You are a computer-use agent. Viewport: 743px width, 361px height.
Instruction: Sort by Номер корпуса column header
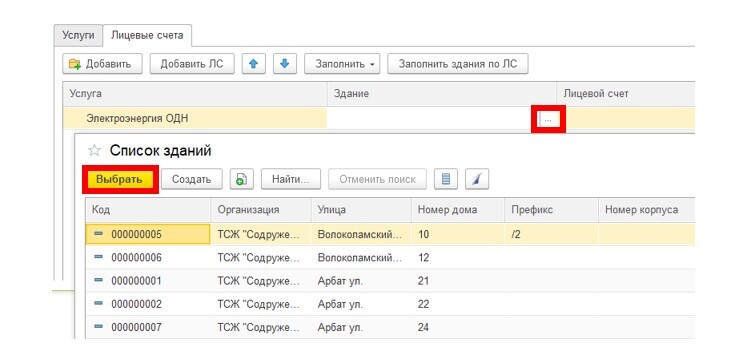pyautogui.click(x=646, y=210)
